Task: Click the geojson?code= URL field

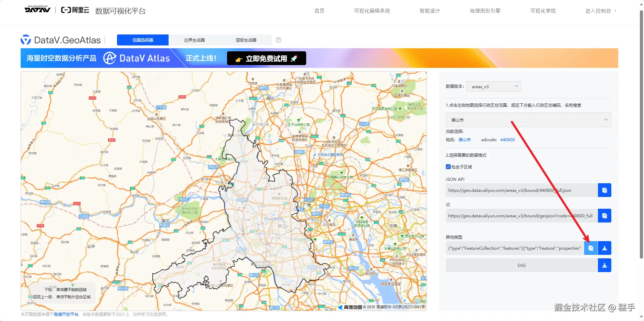Action: pos(522,216)
